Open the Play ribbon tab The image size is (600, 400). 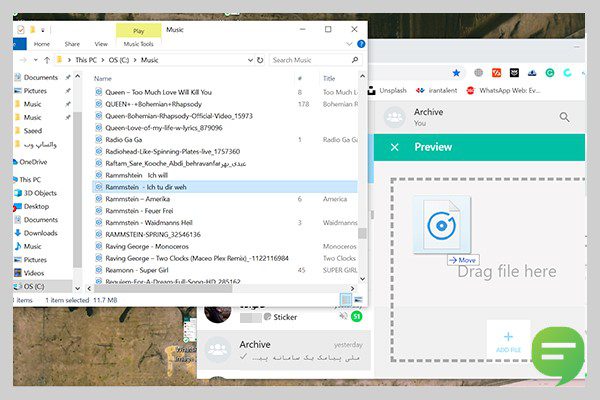point(139,31)
